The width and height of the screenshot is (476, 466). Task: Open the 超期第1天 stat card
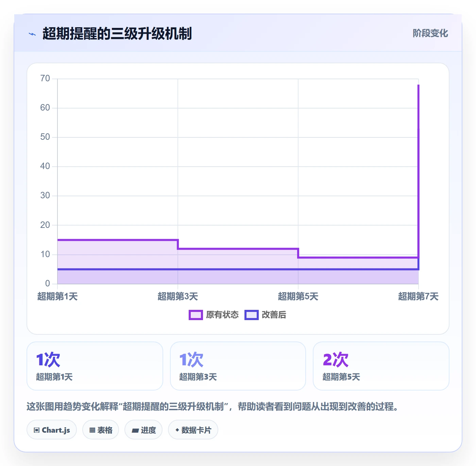(x=95, y=366)
